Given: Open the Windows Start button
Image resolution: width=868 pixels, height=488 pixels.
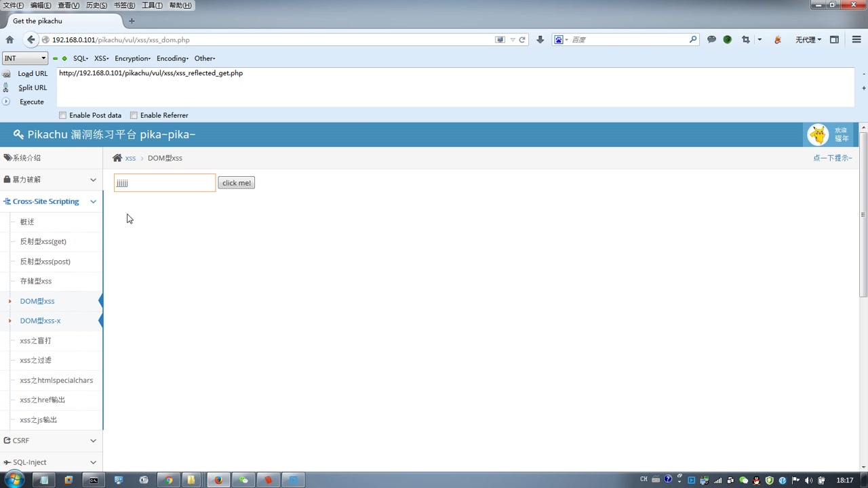Looking at the screenshot, I should 14,480.
